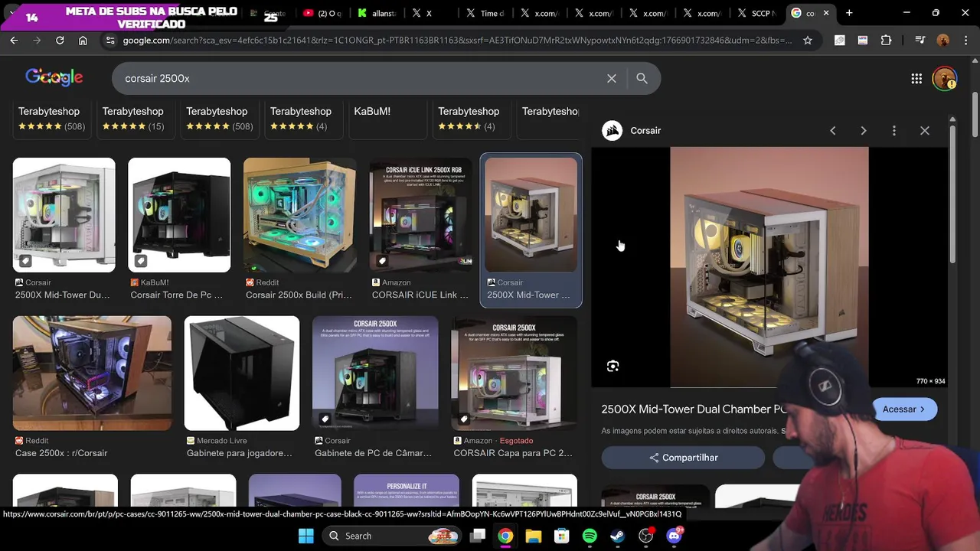Open Reddit 'Case 2500x : r/Corsair' image
The width and height of the screenshot is (980, 551).
pyautogui.click(x=92, y=373)
